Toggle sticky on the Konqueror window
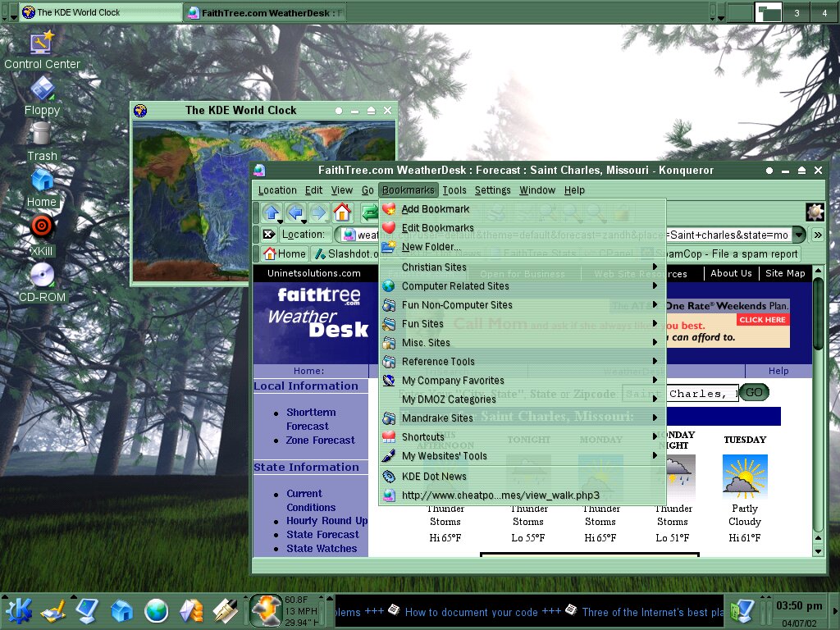Viewport: 840px width, 630px height. coord(769,171)
